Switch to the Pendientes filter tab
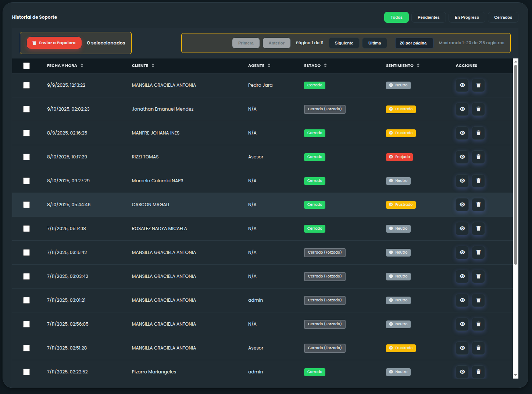The image size is (532, 394). [428, 17]
